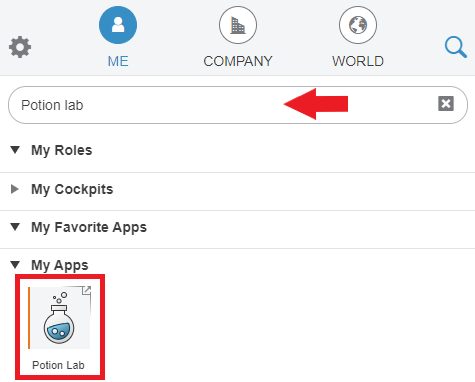
Task: Collapse the My Favorite Apps section arrow
Action: pyautogui.click(x=15, y=227)
